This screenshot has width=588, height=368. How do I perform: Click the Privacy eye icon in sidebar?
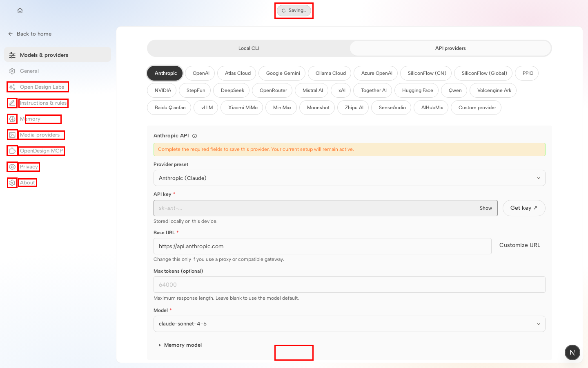(12, 167)
